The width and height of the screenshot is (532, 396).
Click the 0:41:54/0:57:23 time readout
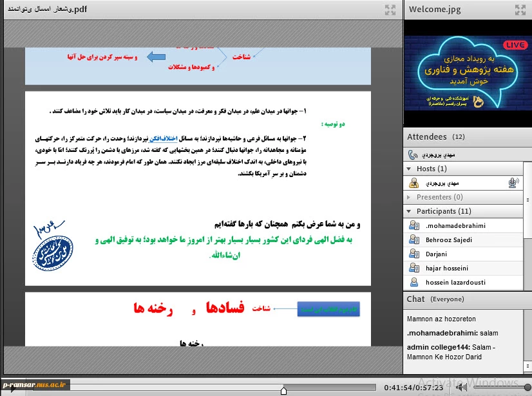(413, 388)
